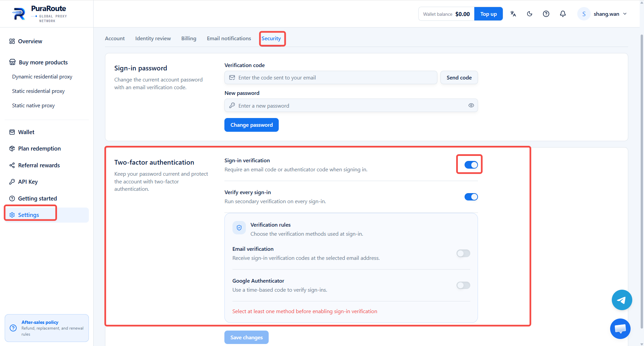This screenshot has height=346, width=644.
Task: Open the language translation icon
Action: click(513, 14)
